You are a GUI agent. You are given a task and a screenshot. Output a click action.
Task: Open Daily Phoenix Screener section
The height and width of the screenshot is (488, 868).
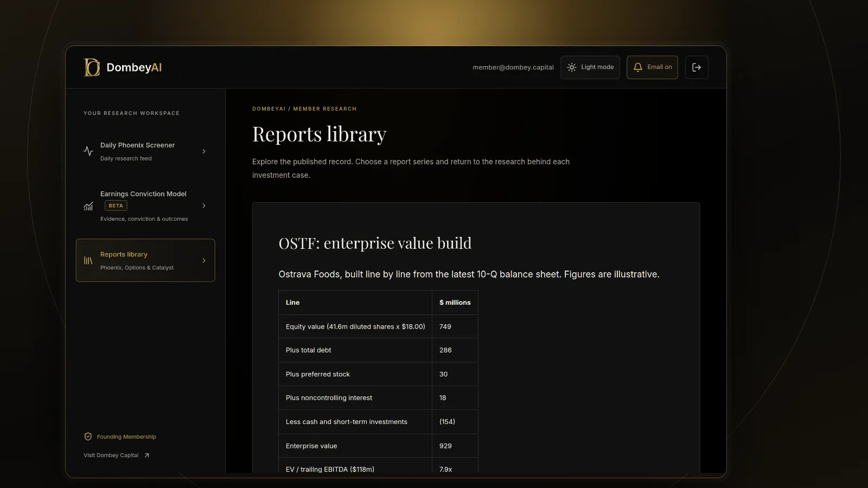coord(145,151)
